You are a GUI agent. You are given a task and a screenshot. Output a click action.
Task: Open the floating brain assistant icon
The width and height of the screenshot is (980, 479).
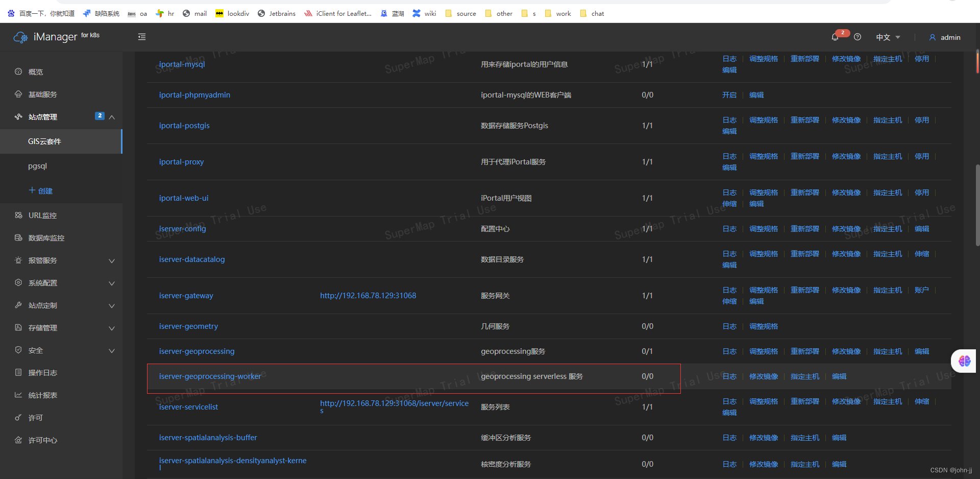[964, 361]
